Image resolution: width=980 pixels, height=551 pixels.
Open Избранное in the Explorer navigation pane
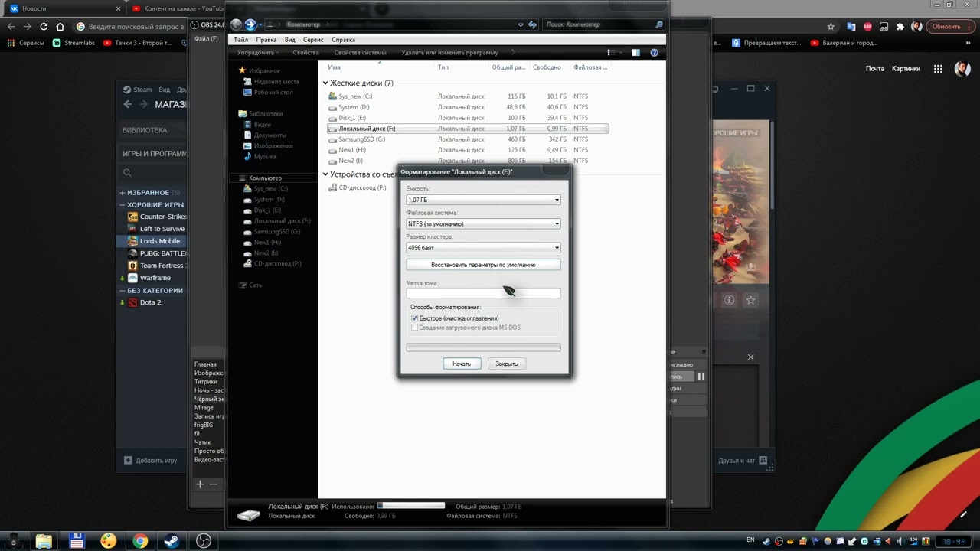tap(264, 70)
